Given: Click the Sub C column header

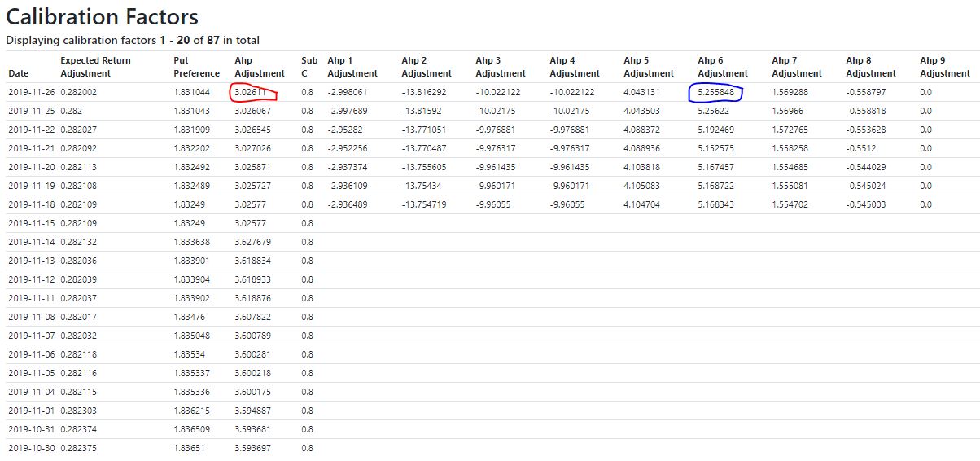Looking at the screenshot, I should click(309, 67).
